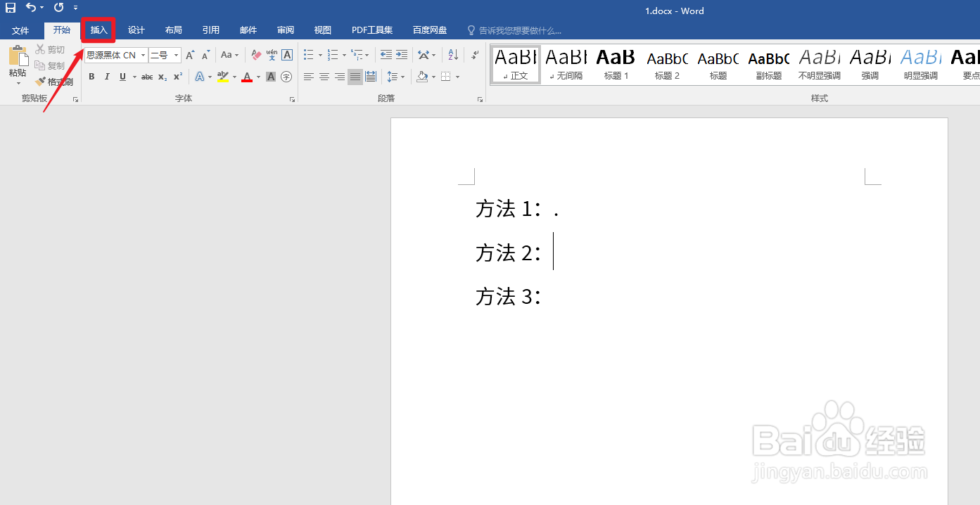
Task: Click the phonetic guide wén icon
Action: (272, 55)
